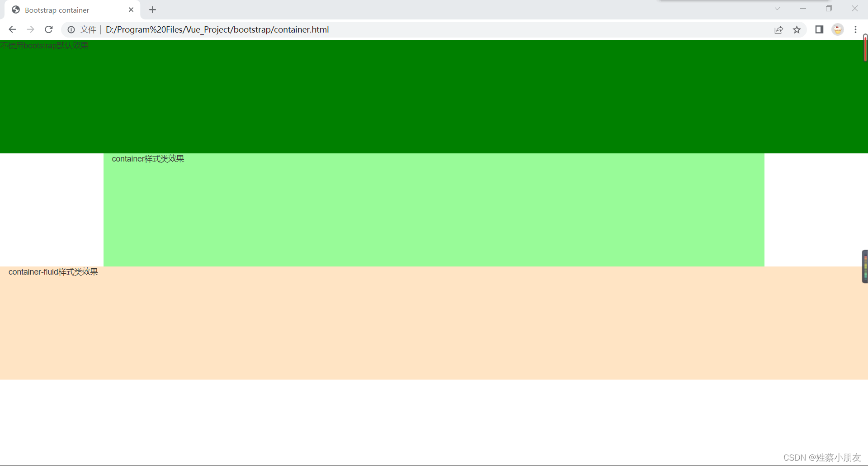Share this page icon
The image size is (868, 466).
778,29
